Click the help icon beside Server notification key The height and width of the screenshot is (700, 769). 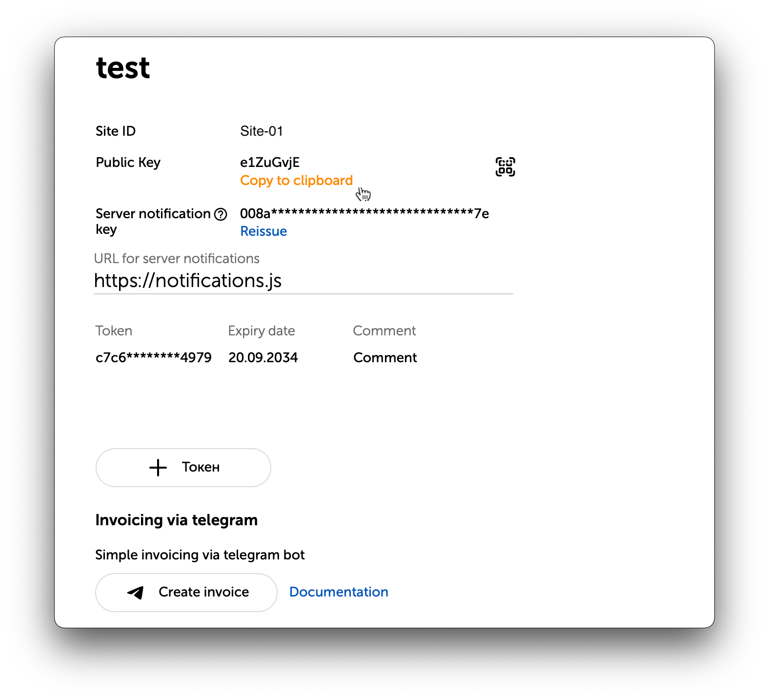tap(221, 214)
